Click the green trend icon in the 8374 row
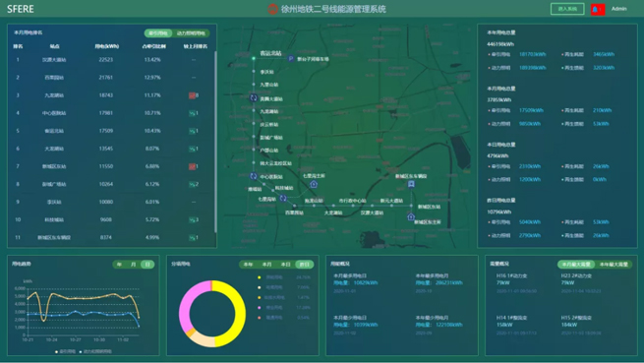This screenshot has height=363, width=644. point(192,238)
